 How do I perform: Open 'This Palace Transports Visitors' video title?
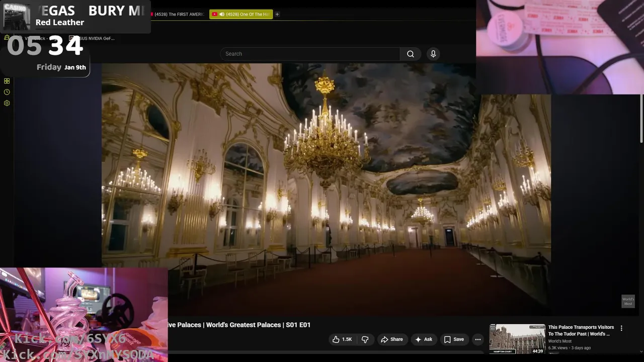point(581,330)
